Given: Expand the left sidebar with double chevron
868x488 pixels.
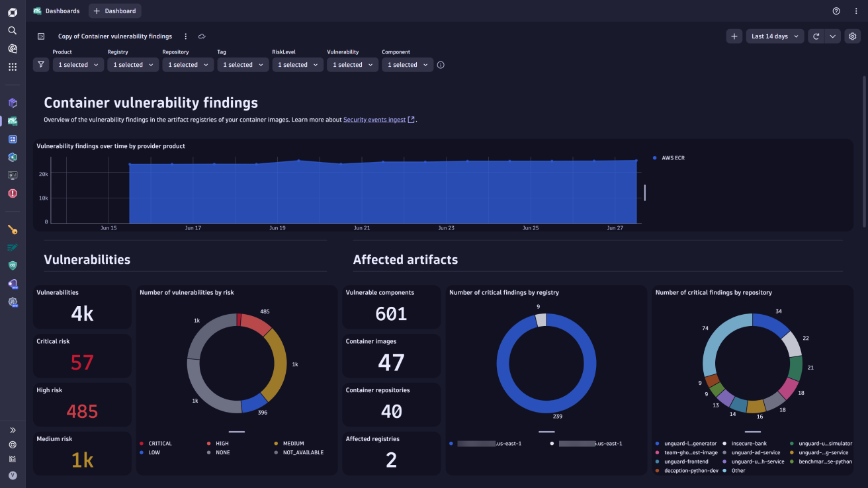Looking at the screenshot, I should click(x=13, y=430).
